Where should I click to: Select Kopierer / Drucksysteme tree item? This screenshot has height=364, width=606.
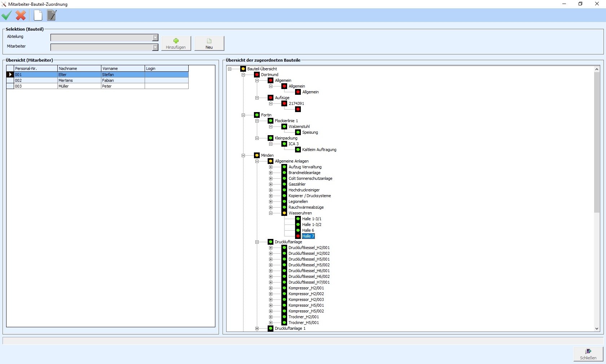click(x=309, y=196)
